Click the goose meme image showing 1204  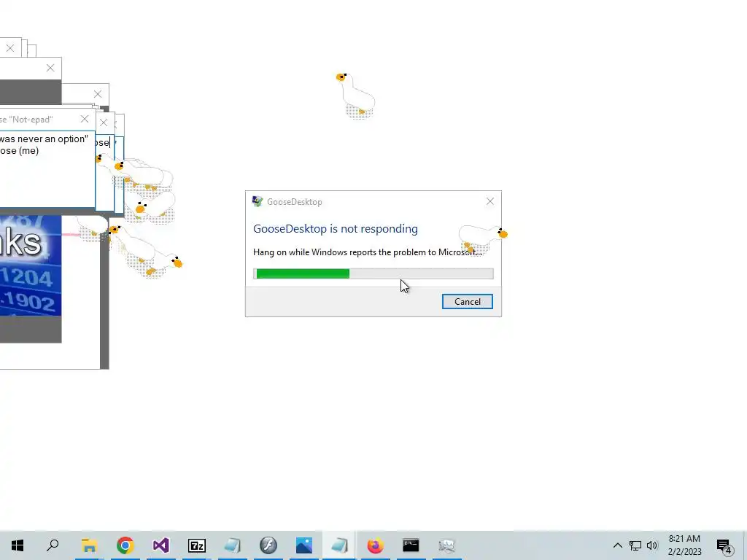click(31, 265)
